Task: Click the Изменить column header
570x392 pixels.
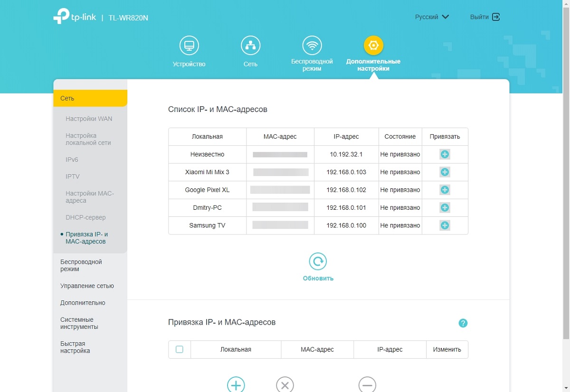Action: (447, 349)
